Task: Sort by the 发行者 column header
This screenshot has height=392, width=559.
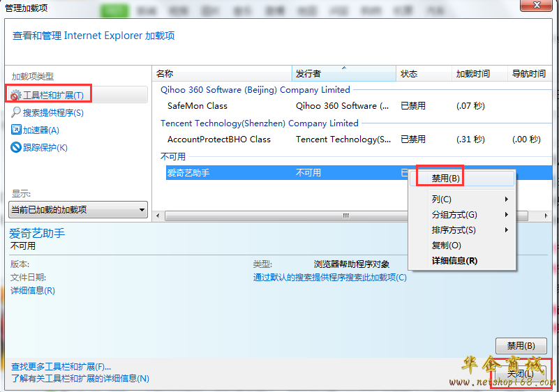Action: point(344,74)
